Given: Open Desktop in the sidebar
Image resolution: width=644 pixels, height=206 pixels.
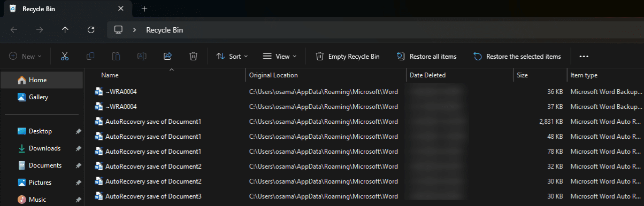Looking at the screenshot, I should point(42,131).
